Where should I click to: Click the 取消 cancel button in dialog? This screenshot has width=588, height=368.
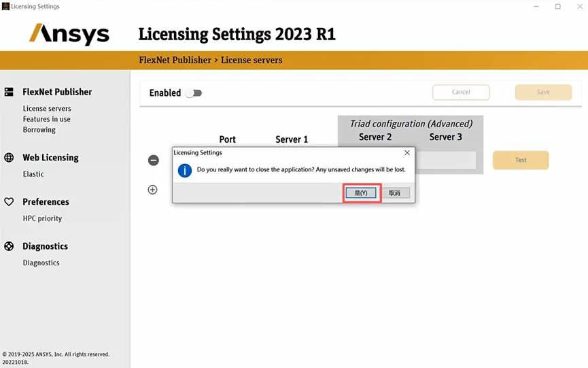click(394, 193)
